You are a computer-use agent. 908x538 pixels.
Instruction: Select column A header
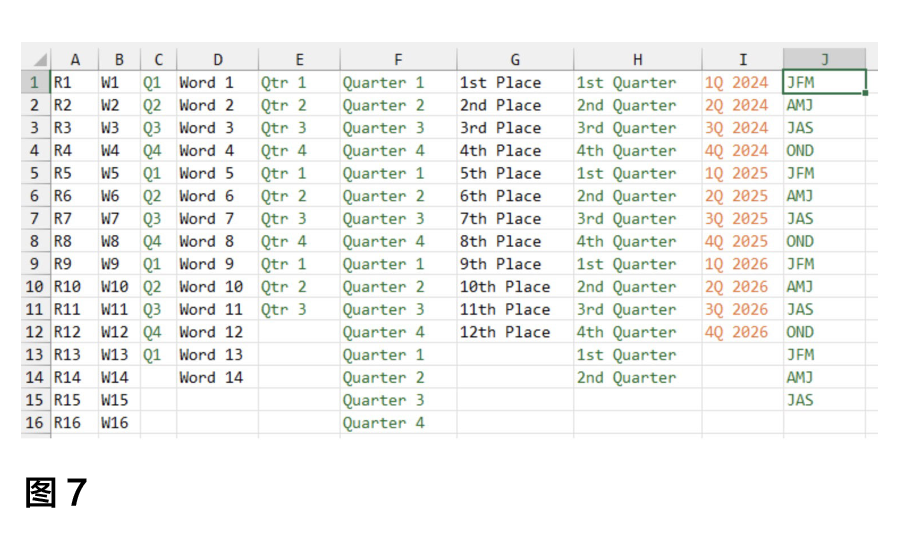(x=75, y=60)
